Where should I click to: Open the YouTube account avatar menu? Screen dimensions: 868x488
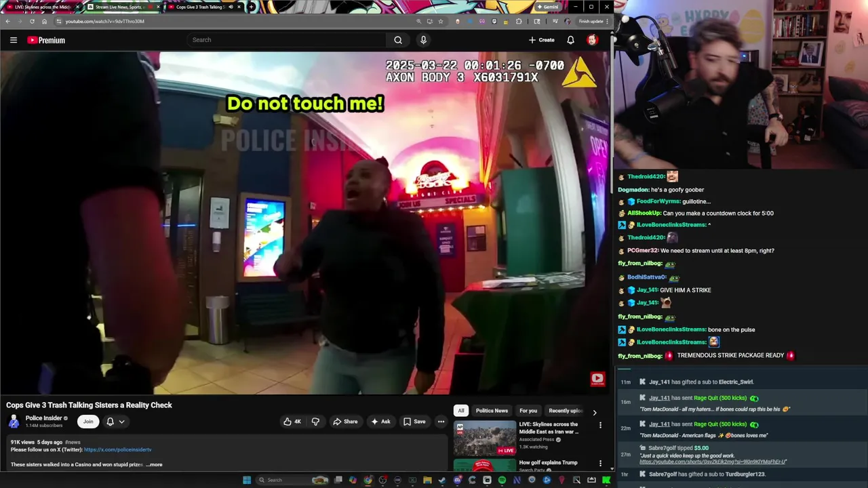tap(592, 40)
